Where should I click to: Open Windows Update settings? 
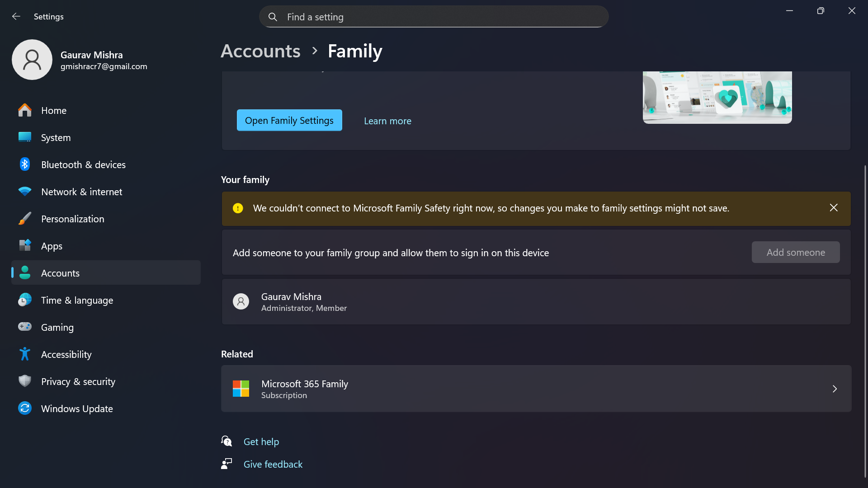pos(106,408)
